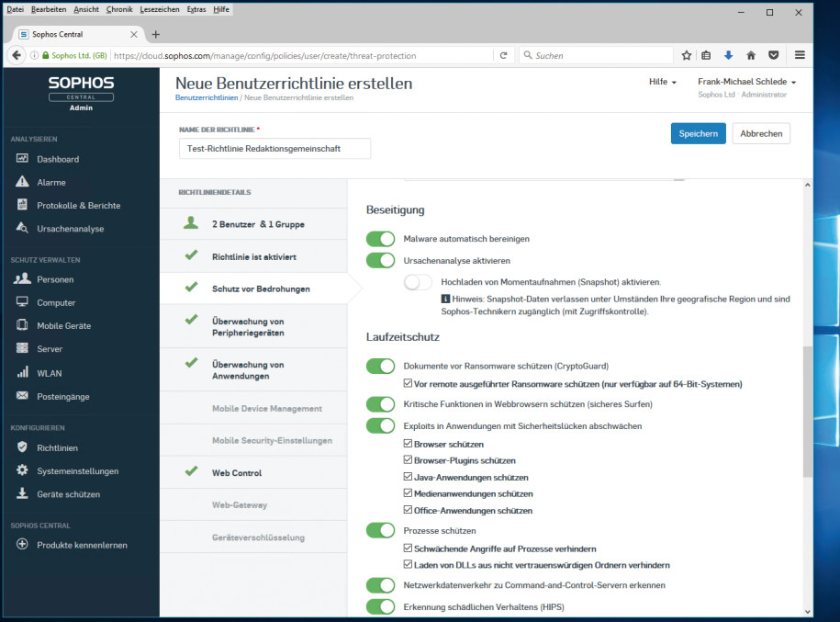The width and height of the screenshot is (840, 622).
Task: Click the Server icon
Action: pyautogui.click(x=22, y=347)
